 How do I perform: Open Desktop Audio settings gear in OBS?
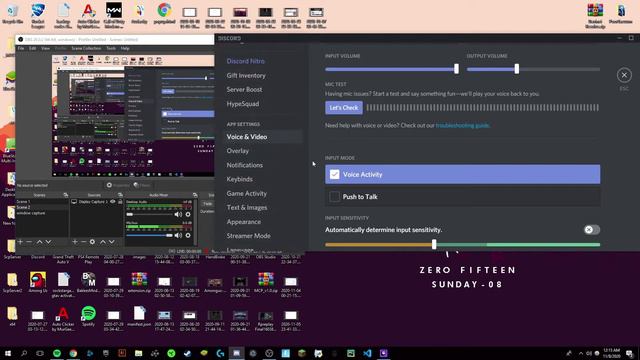pyautogui.click(x=188, y=214)
